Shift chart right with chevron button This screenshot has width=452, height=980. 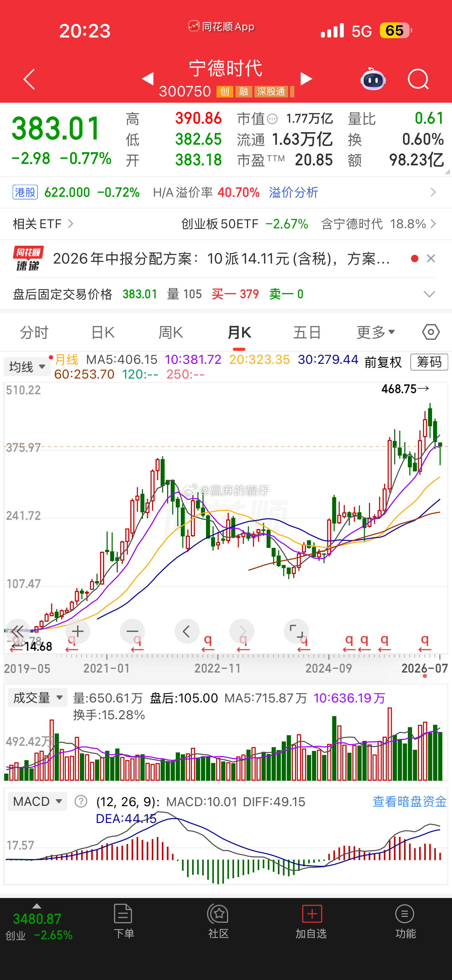click(x=242, y=631)
